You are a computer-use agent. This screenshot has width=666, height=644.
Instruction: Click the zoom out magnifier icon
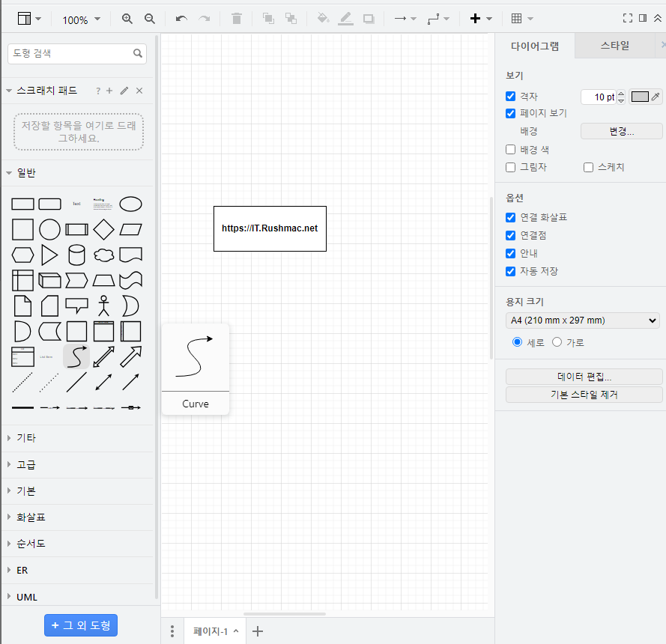point(150,19)
